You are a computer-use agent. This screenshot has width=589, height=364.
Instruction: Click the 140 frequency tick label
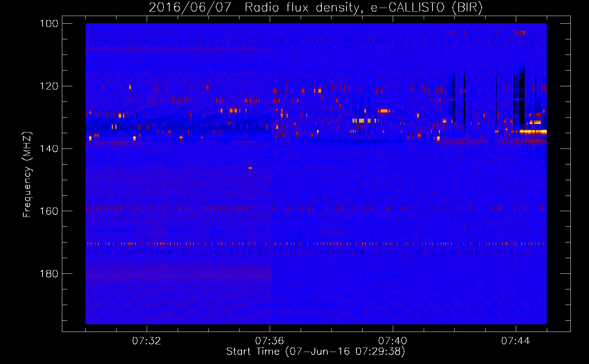tap(49, 149)
